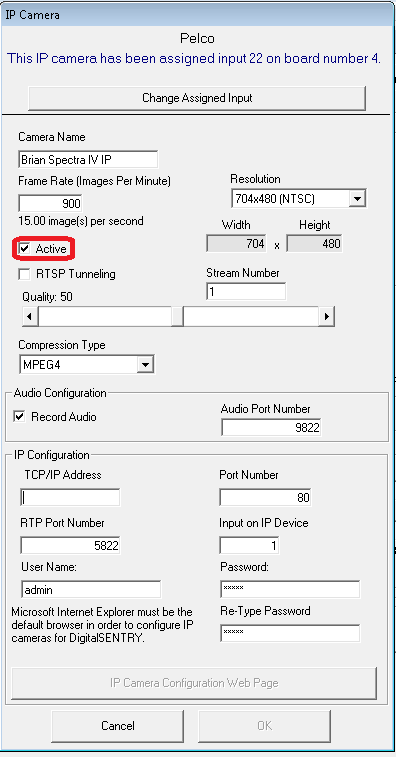
Task: Click the Quality slider thumb
Action: [177, 317]
